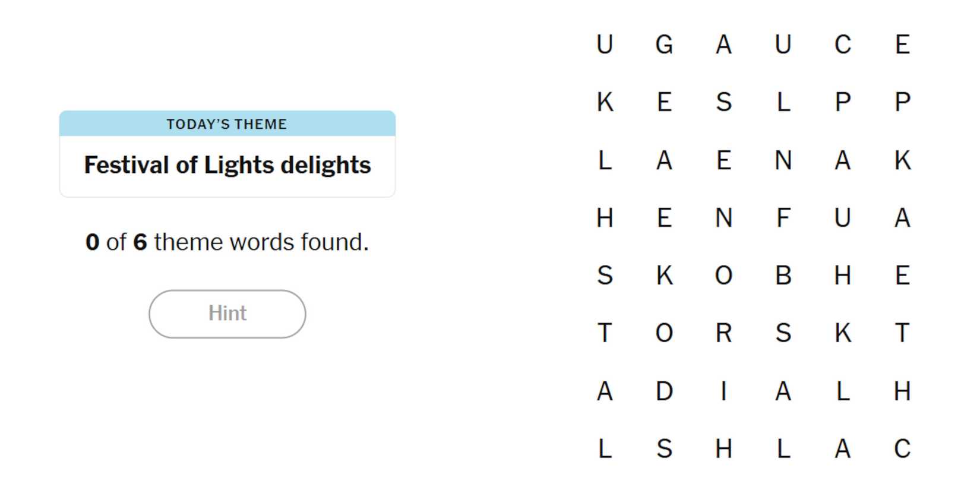Click the L in the bottom-left corner
This screenshot has width=980, height=490.
[605, 449]
